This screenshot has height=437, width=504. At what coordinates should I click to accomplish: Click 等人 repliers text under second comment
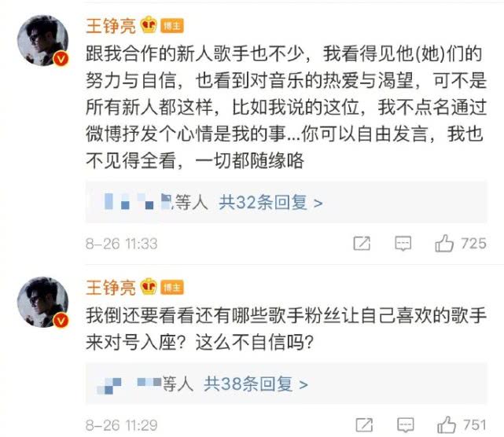coord(177,384)
